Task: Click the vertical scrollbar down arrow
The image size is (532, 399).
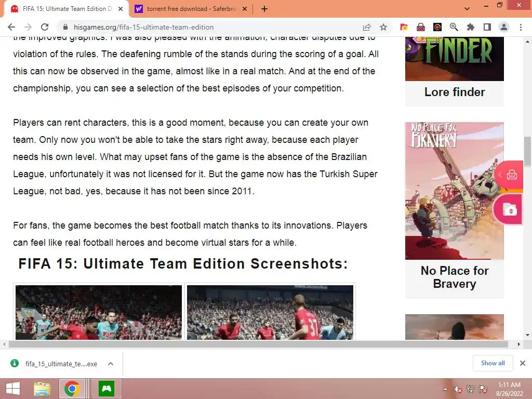Action: 527,335
